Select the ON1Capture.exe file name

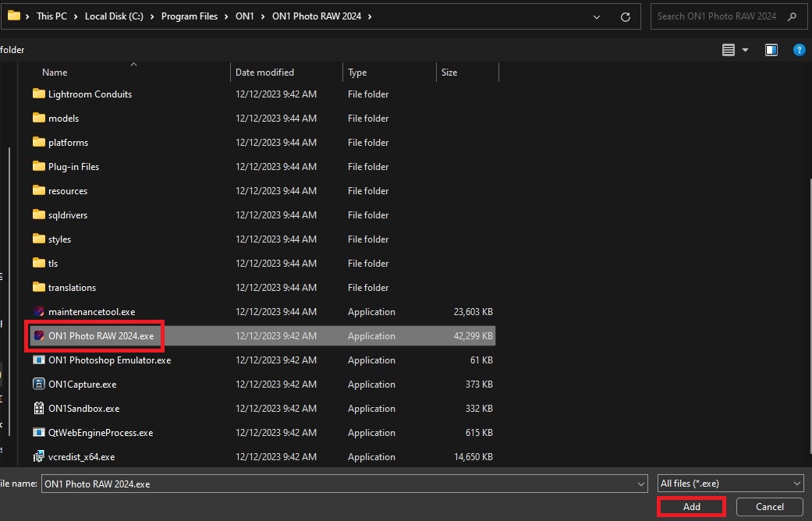coord(83,385)
